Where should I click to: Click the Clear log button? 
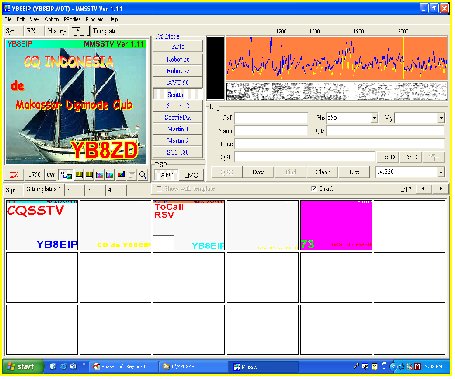[322, 172]
